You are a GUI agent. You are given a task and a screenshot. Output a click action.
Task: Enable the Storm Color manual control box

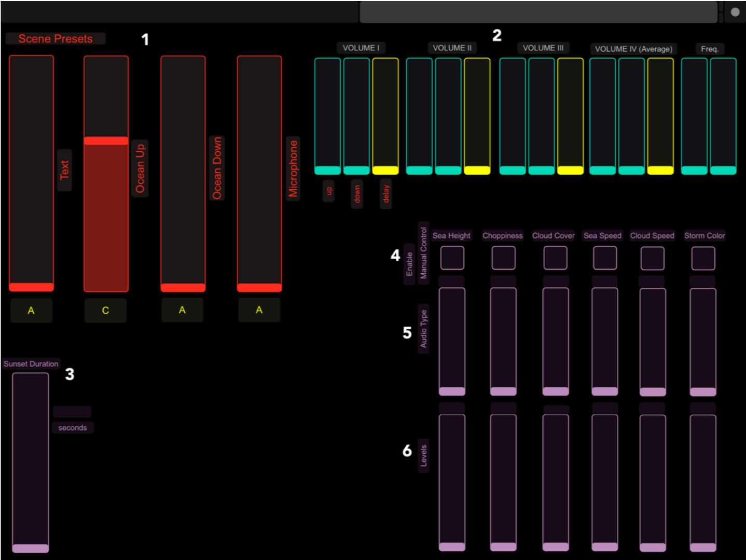coord(703,258)
